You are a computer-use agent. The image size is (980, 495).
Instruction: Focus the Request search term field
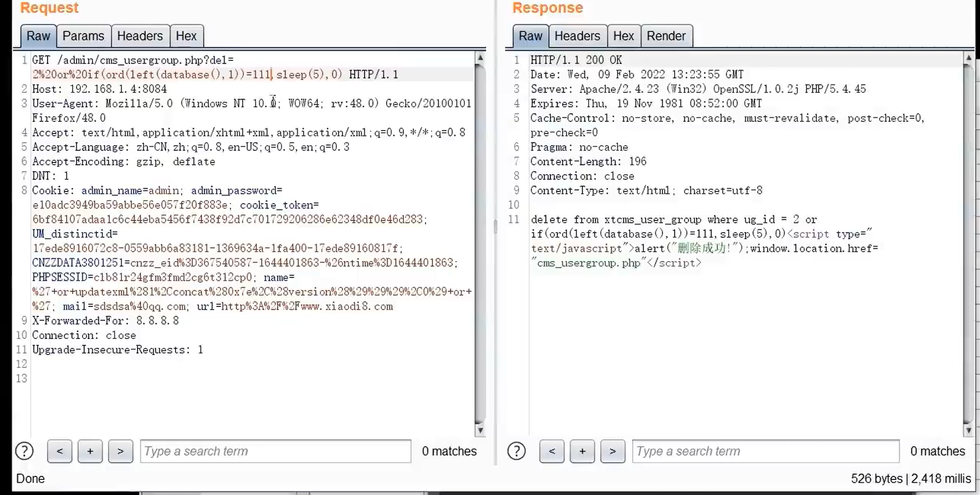pos(275,451)
